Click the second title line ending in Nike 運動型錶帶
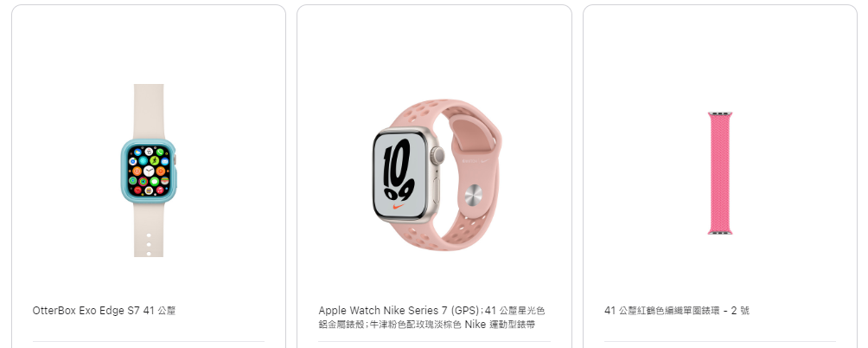The image size is (868, 348). click(426, 325)
